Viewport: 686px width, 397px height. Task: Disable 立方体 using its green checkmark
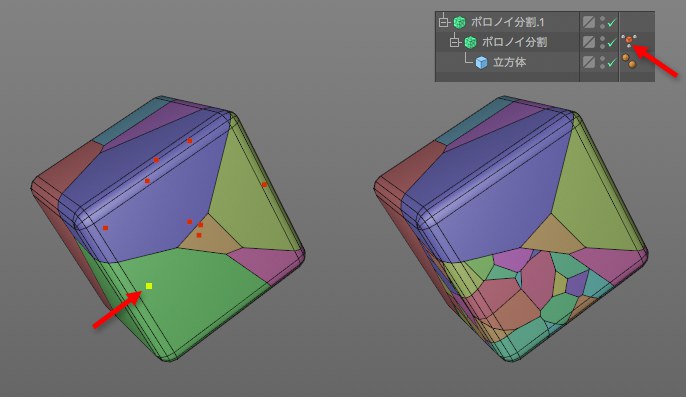(612, 62)
